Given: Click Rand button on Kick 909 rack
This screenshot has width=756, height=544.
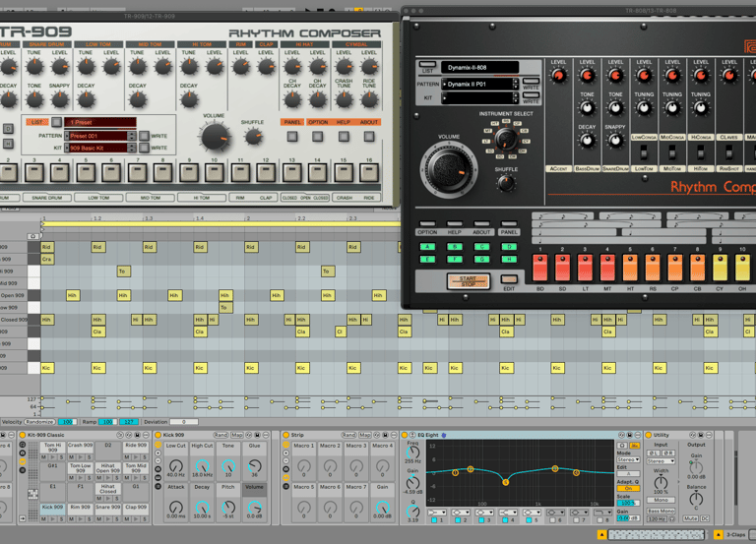Looking at the screenshot, I should tap(220, 435).
